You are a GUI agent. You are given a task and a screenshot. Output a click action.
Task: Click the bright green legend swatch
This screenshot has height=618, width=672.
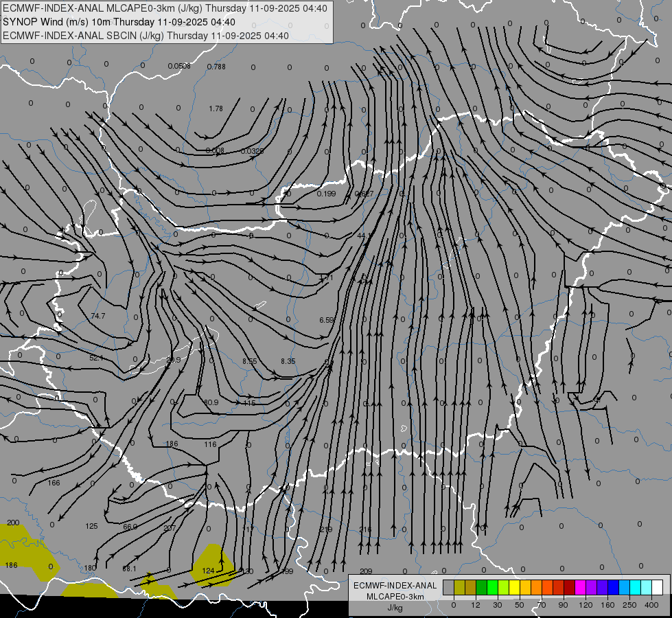(492, 588)
